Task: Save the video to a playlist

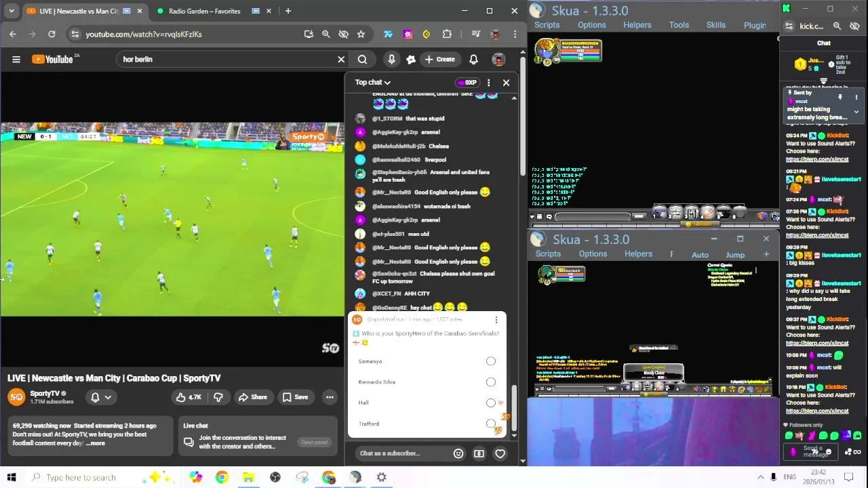Action: coord(295,397)
